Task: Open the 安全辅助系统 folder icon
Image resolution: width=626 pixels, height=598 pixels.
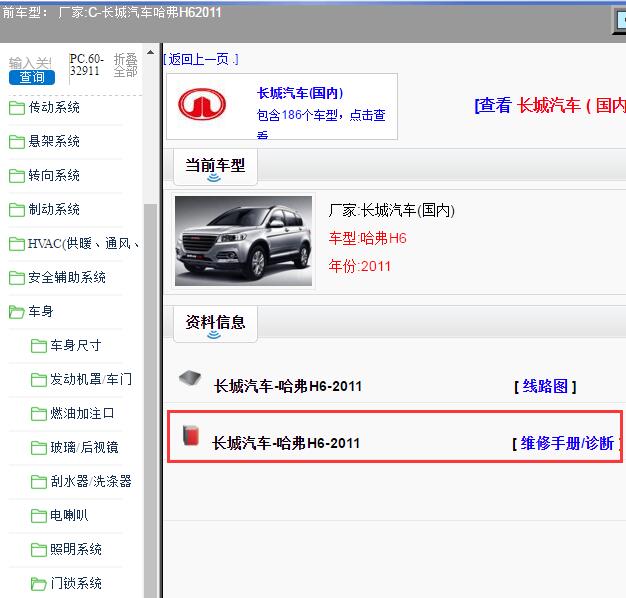Action: click(17, 278)
